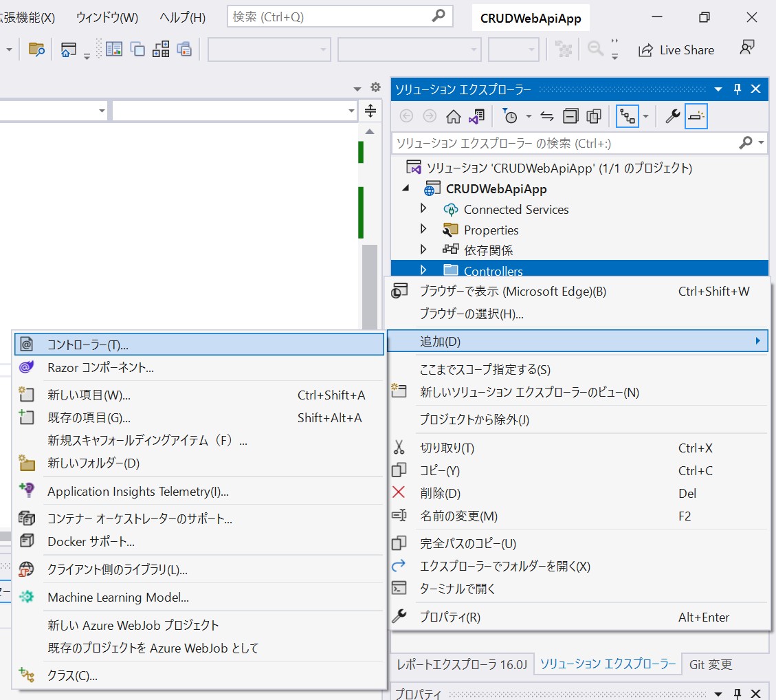Screen dimensions: 776x700
Task: Open Properties wrench icon in Solution Explorer toolbar
Action: tap(672, 117)
